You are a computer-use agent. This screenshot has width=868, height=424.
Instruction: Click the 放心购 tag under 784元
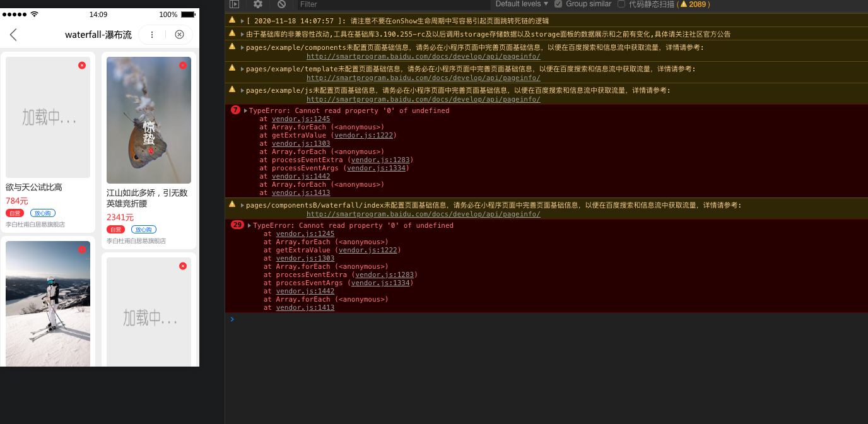pyautogui.click(x=43, y=213)
